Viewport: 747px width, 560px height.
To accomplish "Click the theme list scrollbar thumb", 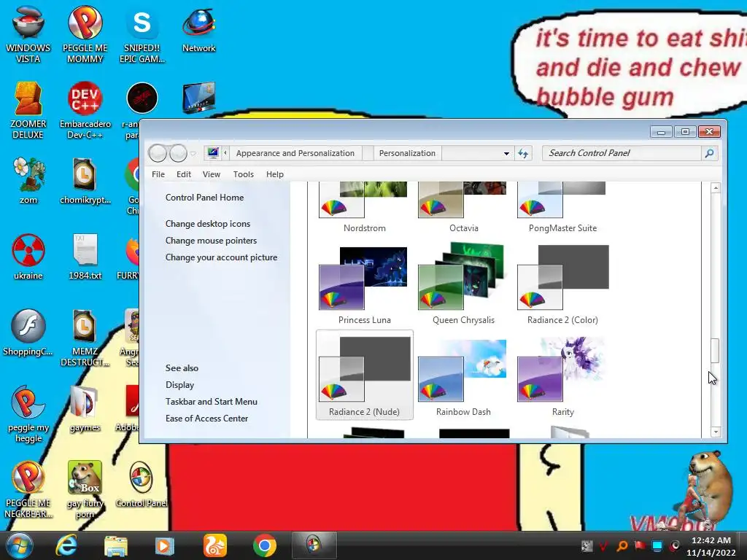I will [715, 351].
